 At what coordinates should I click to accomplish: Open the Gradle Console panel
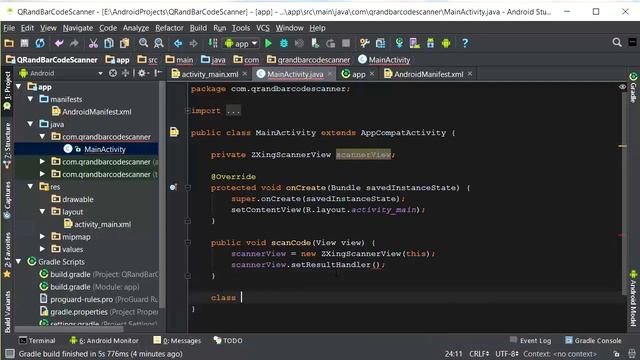click(x=593, y=340)
